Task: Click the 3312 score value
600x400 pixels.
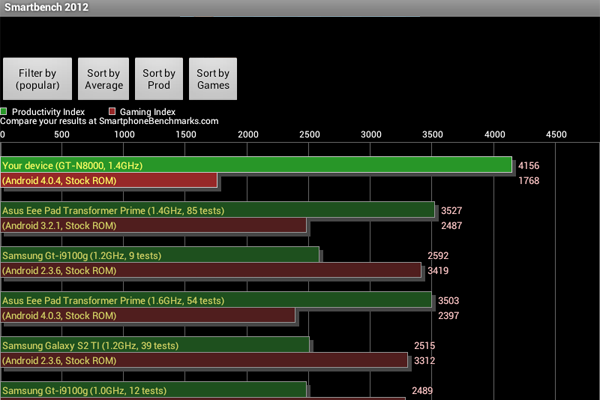Action: (424, 361)
